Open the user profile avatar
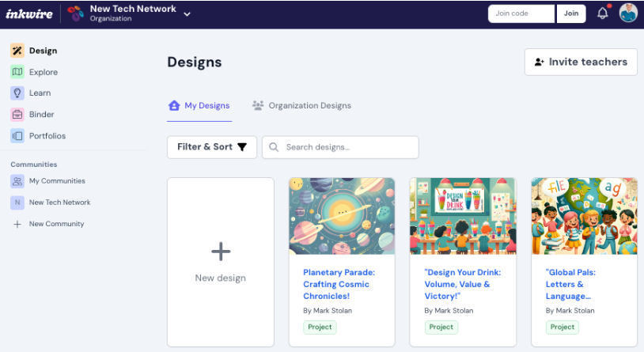644x352 pixels. click(x=628, y=13)
